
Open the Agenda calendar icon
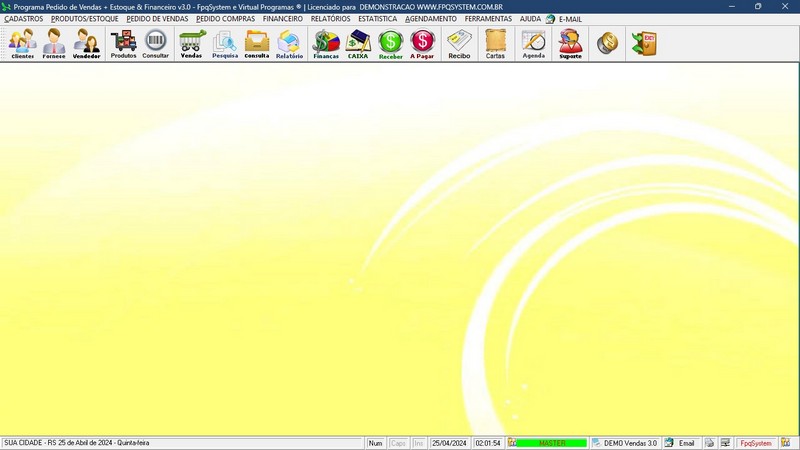[534, 44]
